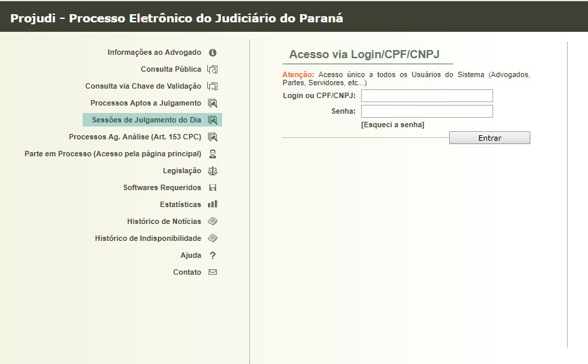Click the red Atenção warning text
Screen dimensions: 588x364
coord(298,74)
